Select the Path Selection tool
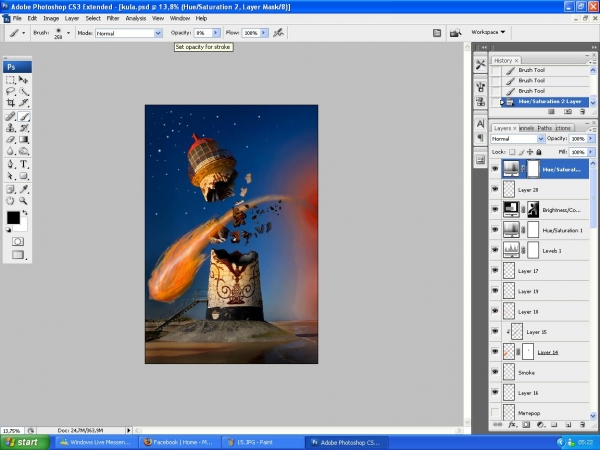 tap(10, 176)
